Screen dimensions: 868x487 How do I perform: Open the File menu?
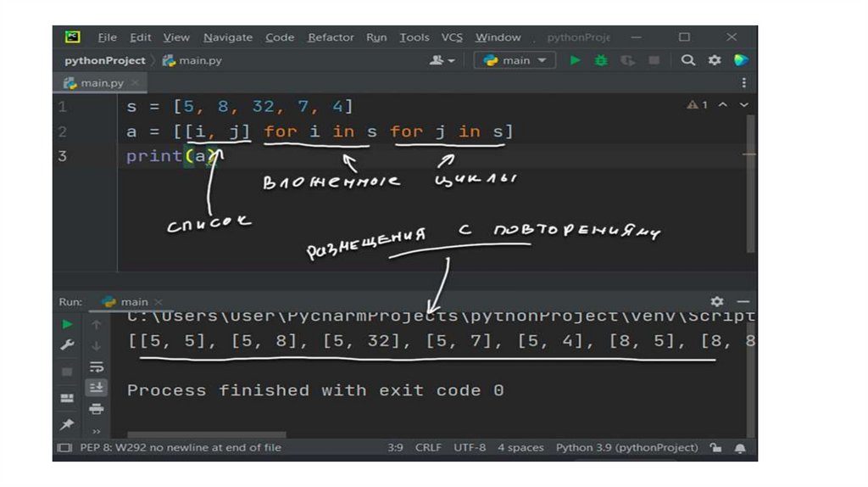(x=108, y=37)
